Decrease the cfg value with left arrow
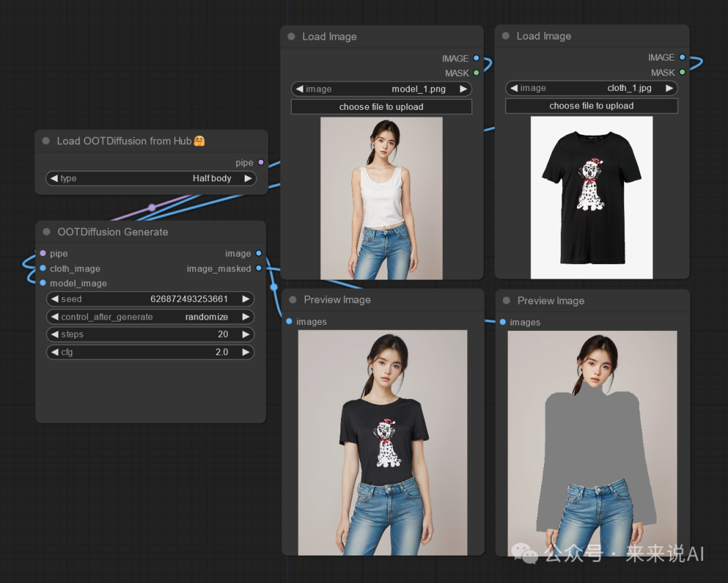The width and height of the screenshot is (728, 583). pos(55,352)
